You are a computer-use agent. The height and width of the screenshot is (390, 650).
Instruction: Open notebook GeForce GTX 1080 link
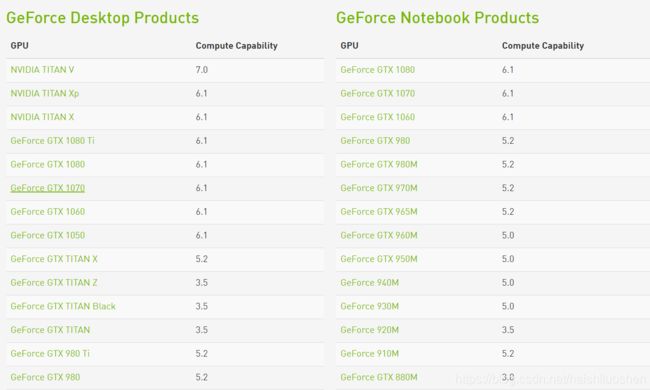[378, 70]
